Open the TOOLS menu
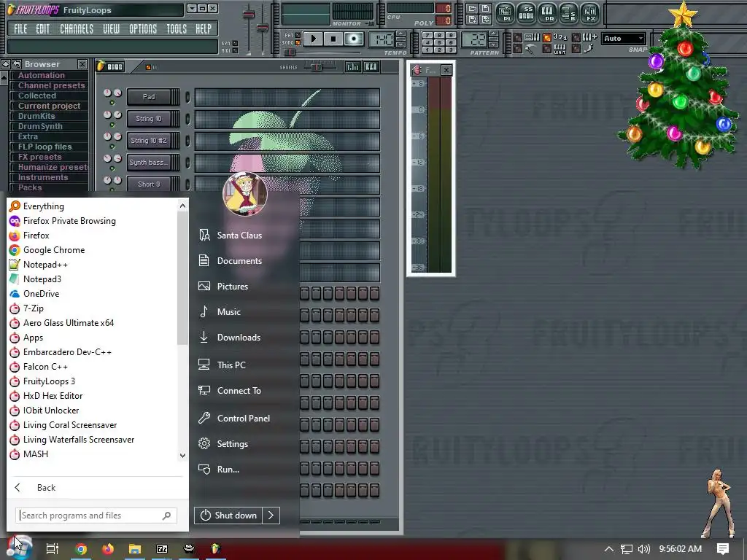This screenshot has height=560, width=747. (x=177, y=29)
